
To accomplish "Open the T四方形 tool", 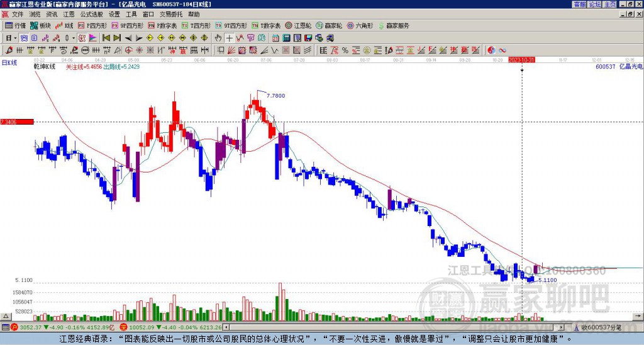I will coord(196,25).
